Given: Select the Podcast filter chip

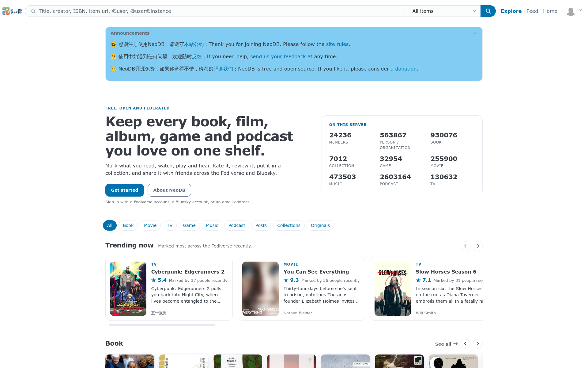Looking at the screenshot, I should [x=237, y=225].
